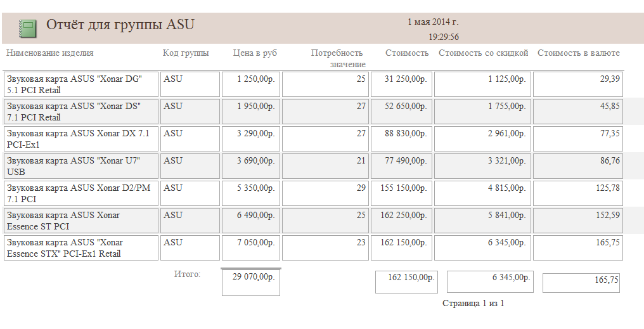Click the 'Потребность значение' column header
Image resolution: width=644 pixels, height=329 pixels.
click(338, 58)
